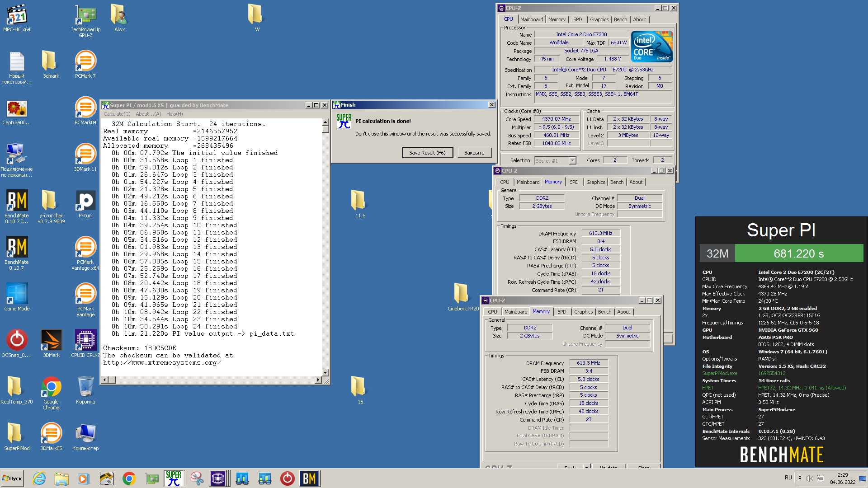Click the Закрыть button in the Finish dialog
Viewport: 868px width, 488px height.
[x=474, y=153]
